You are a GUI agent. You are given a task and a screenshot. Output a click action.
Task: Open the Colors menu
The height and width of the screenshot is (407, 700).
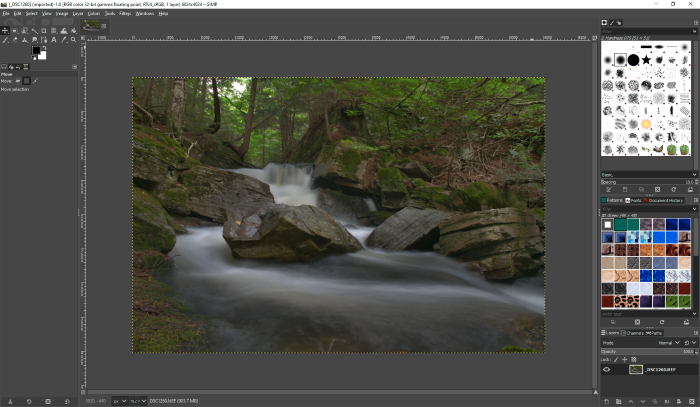(94, 13)
